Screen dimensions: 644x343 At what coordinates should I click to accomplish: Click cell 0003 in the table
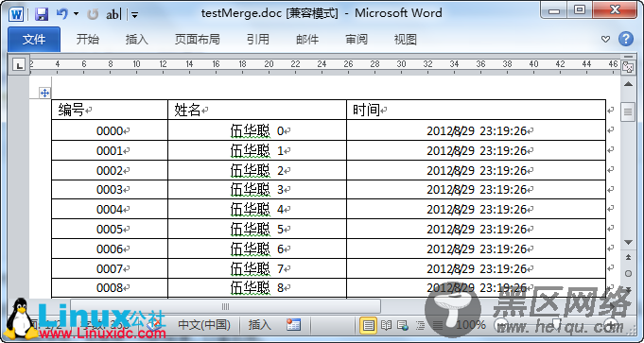pos(110,190)
